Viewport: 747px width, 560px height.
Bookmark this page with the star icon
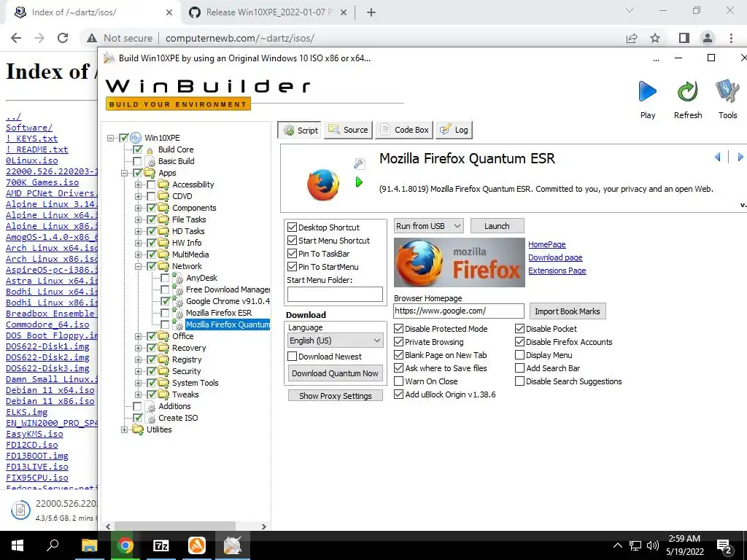tap(655, 38)
